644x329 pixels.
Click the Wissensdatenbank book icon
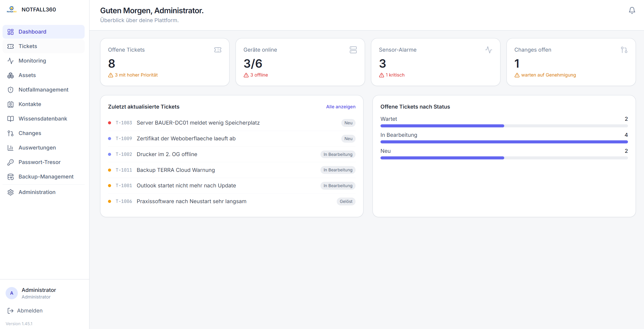[x=10, y=119]
